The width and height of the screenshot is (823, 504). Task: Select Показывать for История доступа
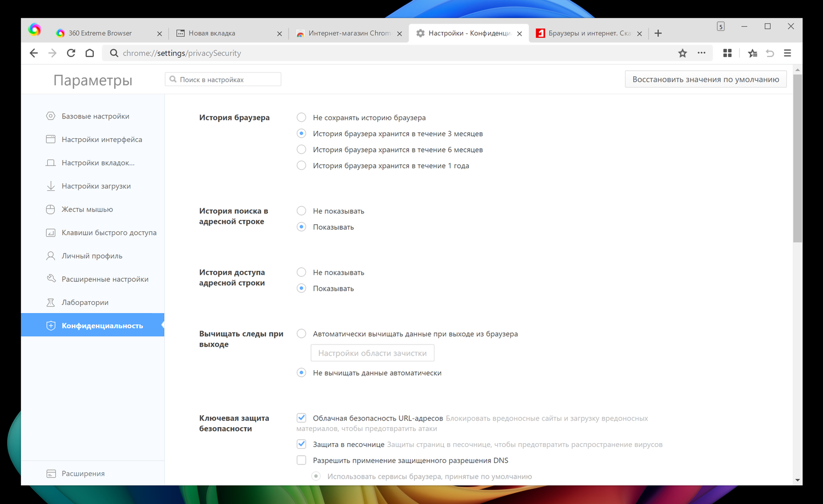pos(301,288)
